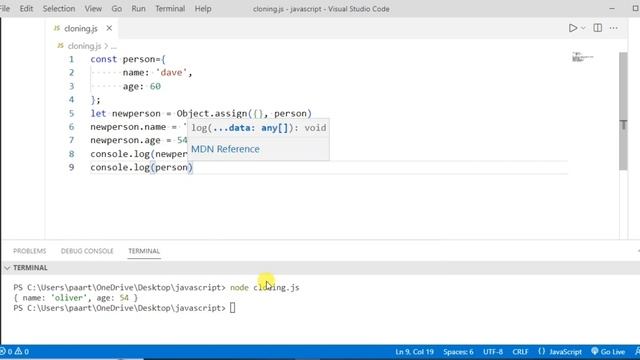The height and width of the screenshot is (360, 640).
Task: Switch to the DEBUG CONSOLE tab
Action: (87, 251)
